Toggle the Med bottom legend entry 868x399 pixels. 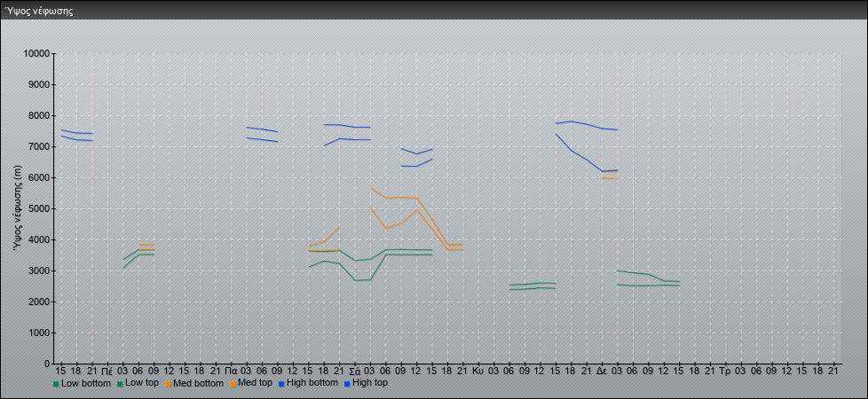[193, 383]
